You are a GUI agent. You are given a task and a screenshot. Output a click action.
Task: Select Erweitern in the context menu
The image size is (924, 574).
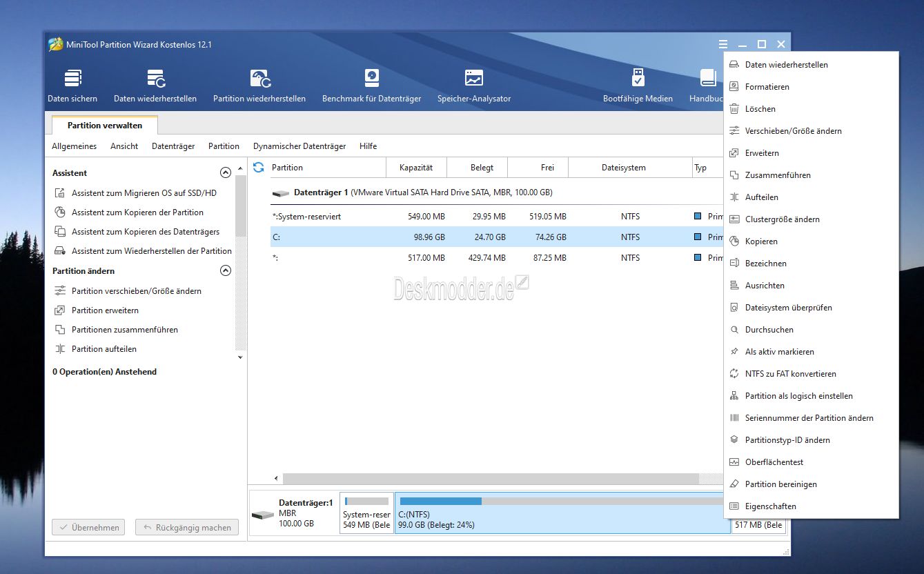pyautogui.click(x=811, y=153)
